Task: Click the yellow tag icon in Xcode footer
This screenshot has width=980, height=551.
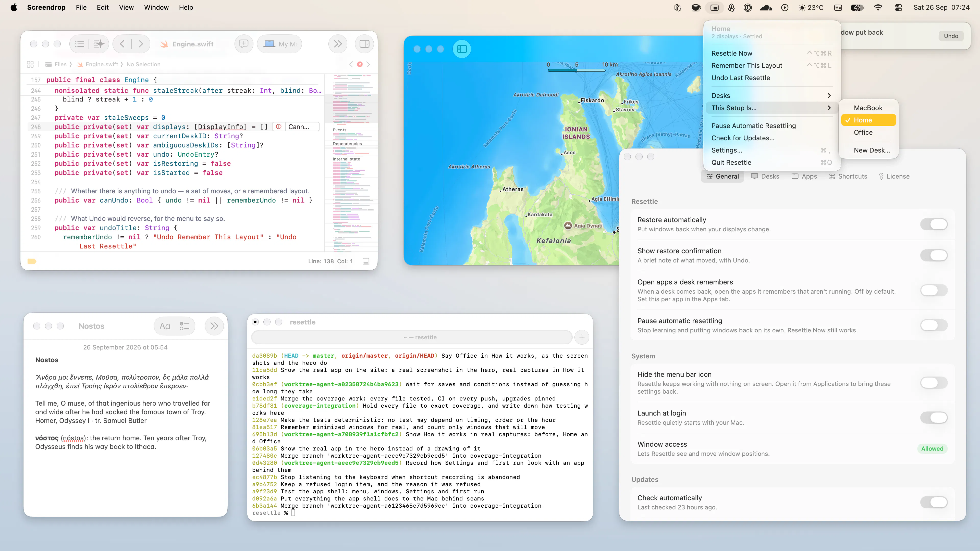Action: point(32,261)
